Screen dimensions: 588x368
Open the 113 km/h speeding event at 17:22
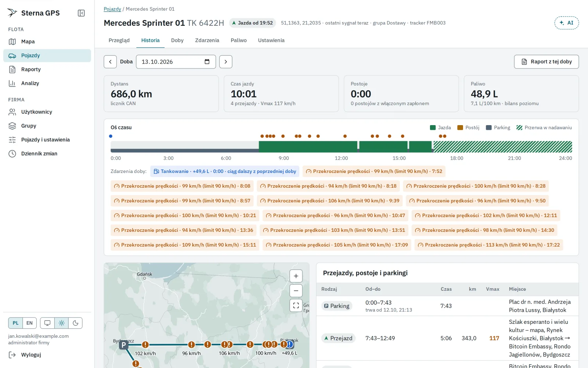click(489, 245)
